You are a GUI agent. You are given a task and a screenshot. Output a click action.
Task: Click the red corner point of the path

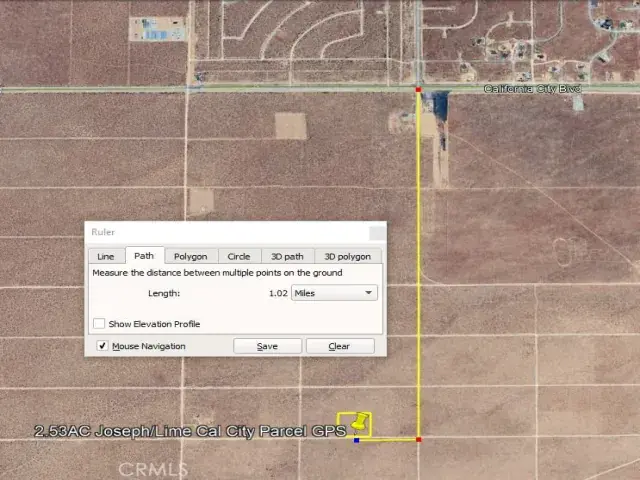pyautogui.click(x=418, y=439)
